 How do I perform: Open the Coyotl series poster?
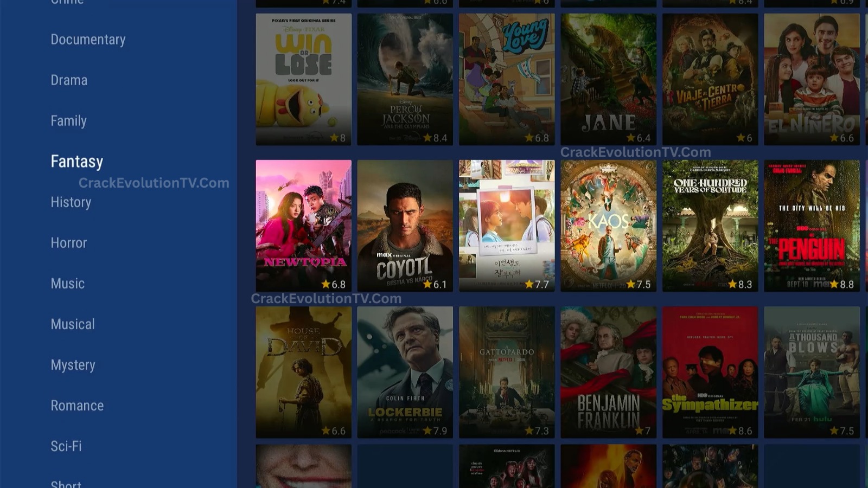click(x=405, y=226)
